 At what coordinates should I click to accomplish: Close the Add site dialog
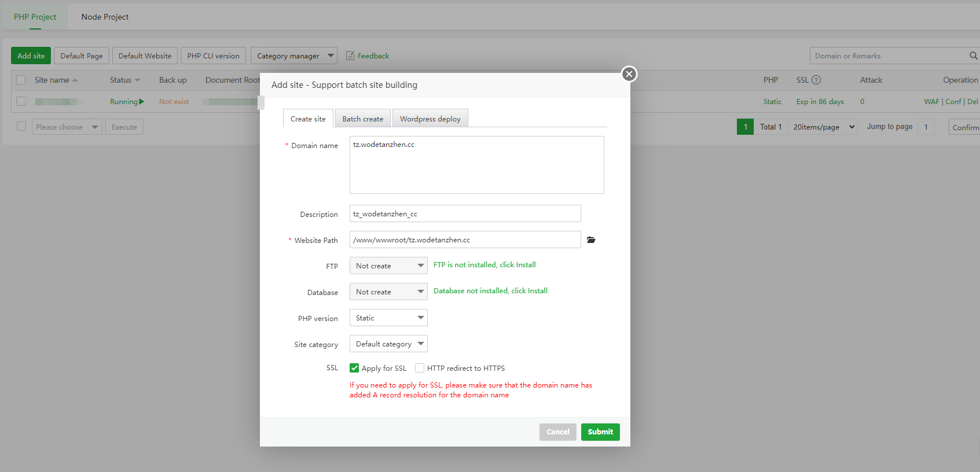(x=629, y=74)
